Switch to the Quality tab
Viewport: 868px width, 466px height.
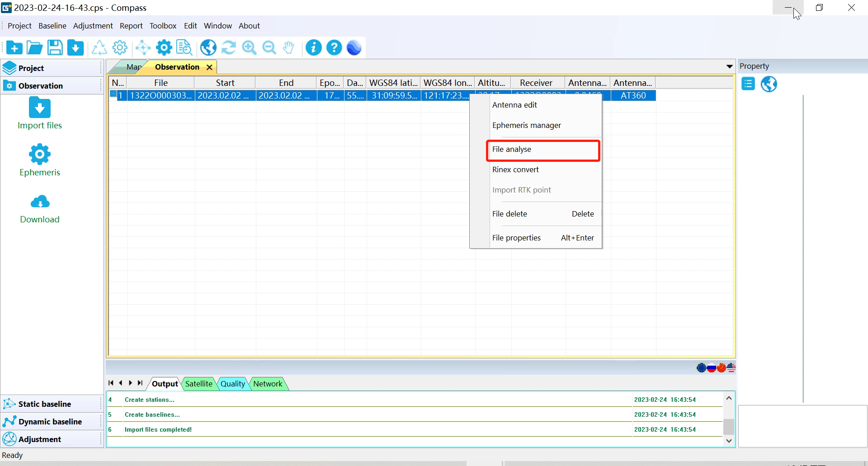point(232,384)
